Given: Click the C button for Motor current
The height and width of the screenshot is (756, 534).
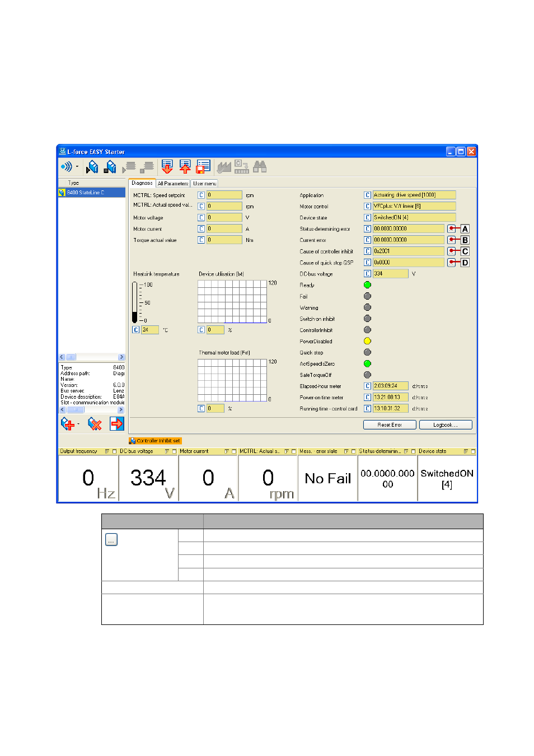Looking at the screenshot, I should tap(201, 229).
